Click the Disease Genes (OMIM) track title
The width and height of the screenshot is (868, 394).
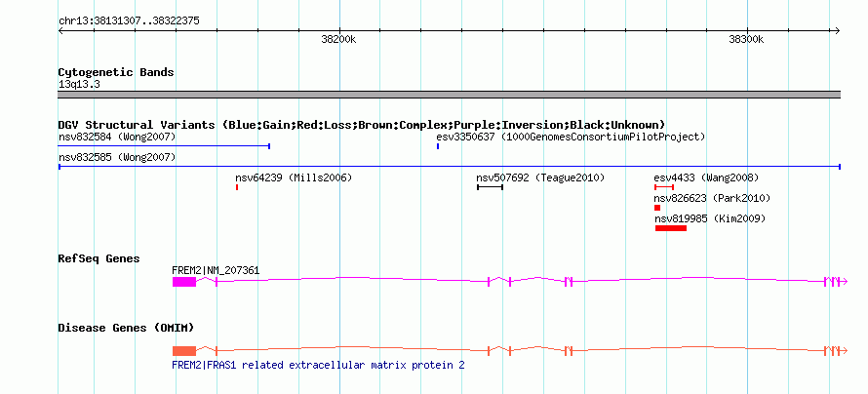pyautogui.click(x=126, y=328)
